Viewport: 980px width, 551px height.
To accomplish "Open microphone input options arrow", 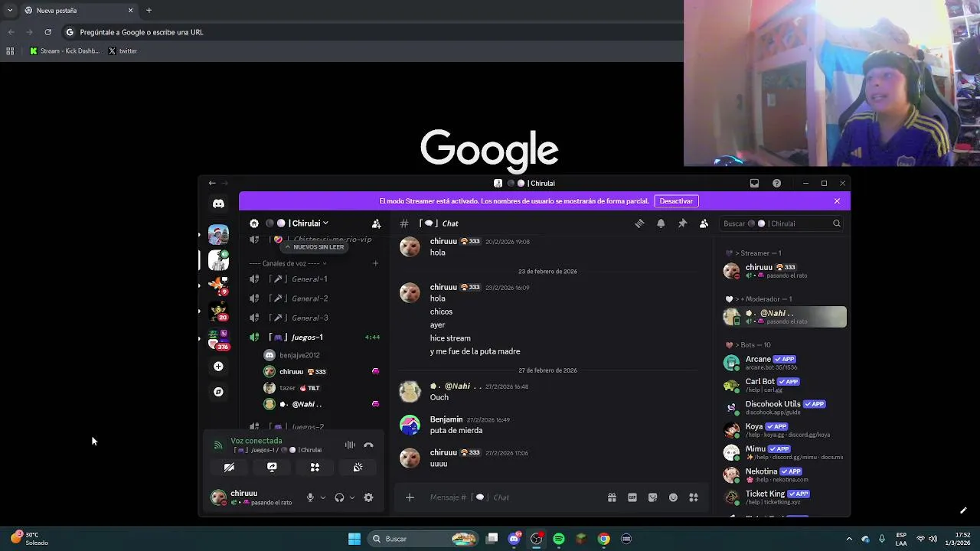I will tap(322, 497).
